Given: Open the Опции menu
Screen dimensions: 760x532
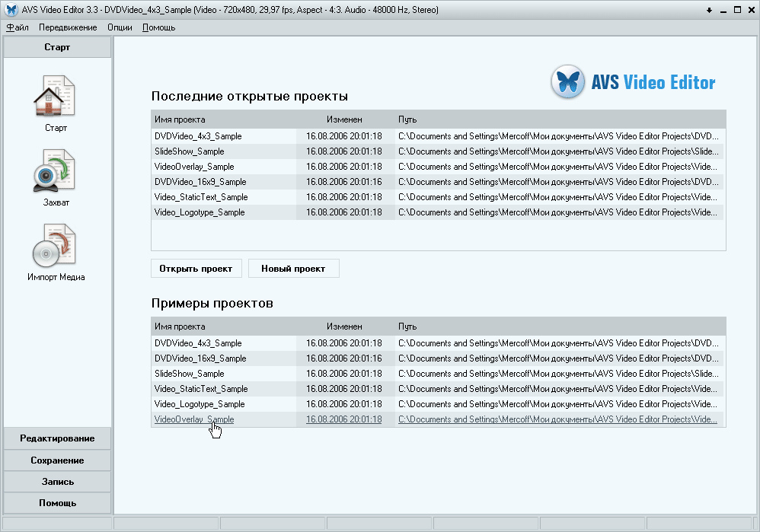Looking at the screenshot, I should [120, 27].
